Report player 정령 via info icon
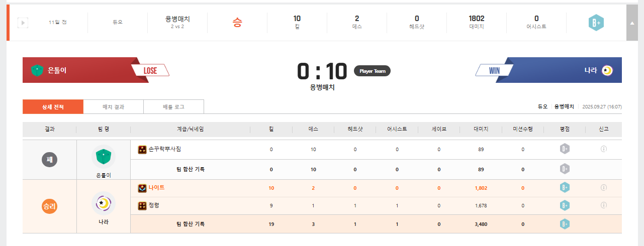Screen dimensions: 644x246 604,205
